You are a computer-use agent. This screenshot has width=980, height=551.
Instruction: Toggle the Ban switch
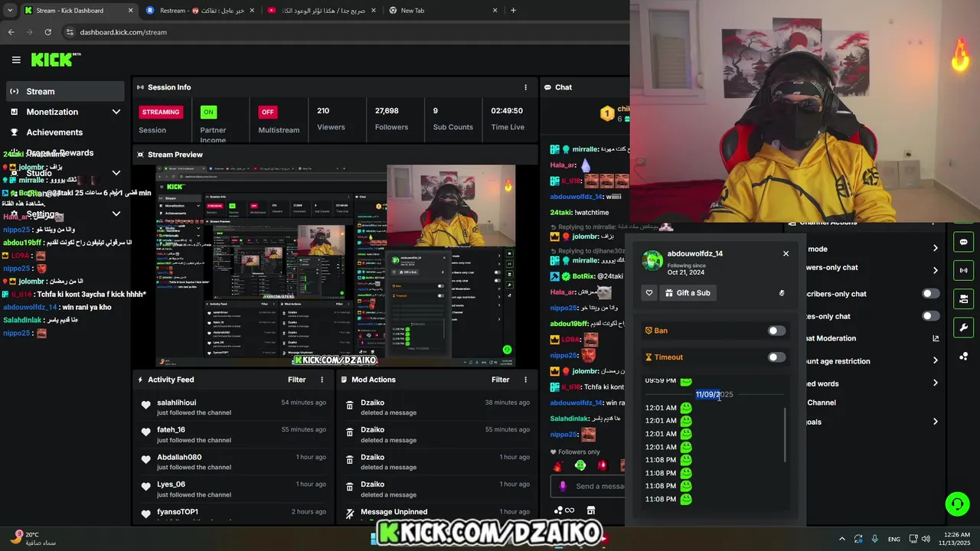pos(776,331)
